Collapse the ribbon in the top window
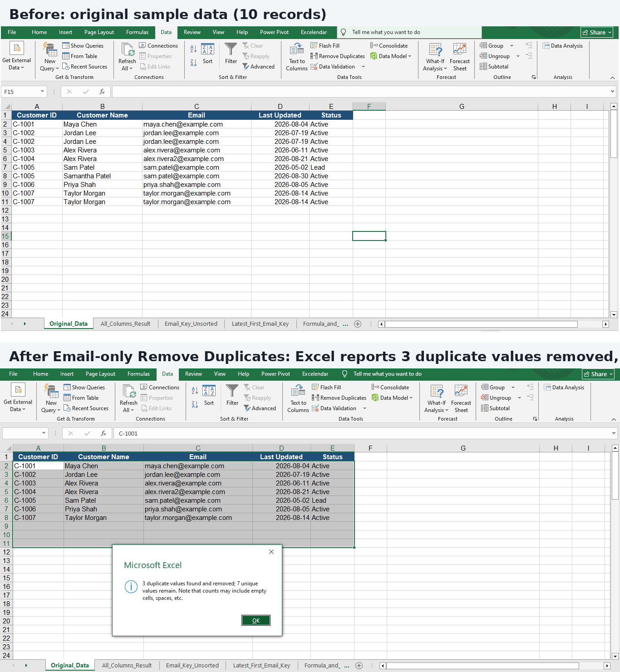The image size is (620, 672). pyautogui.click(x=612, y=78)
